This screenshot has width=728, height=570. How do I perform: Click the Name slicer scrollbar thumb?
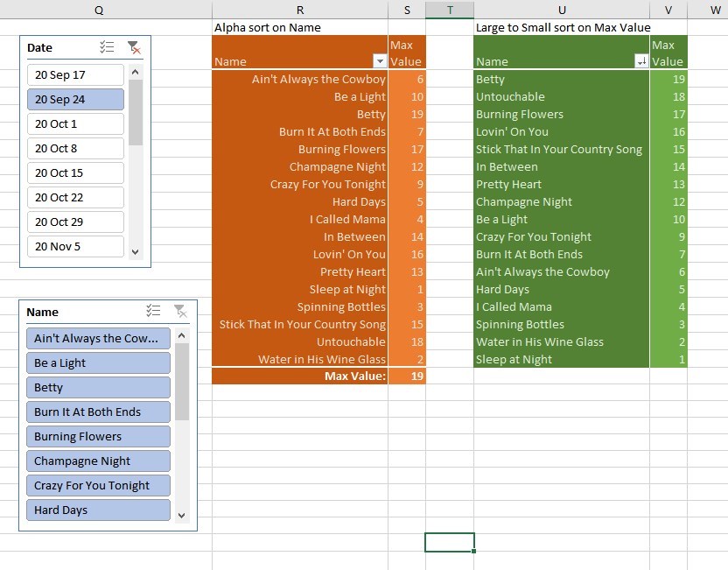tap(182, 382)
